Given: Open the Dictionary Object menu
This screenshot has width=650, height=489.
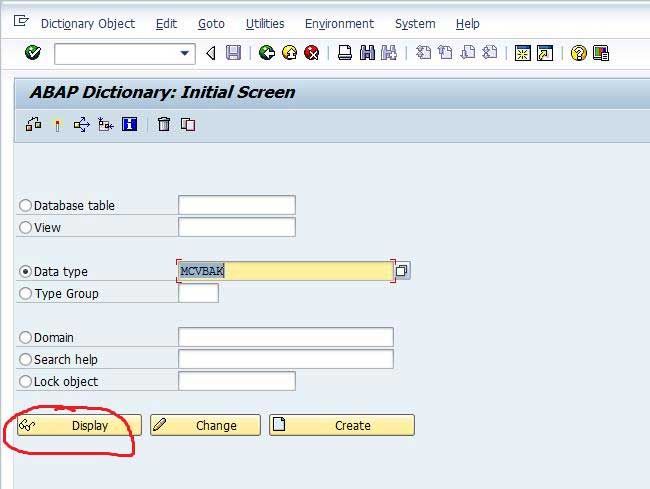Looking at the screenshot, I should click(x=88, y=24).
